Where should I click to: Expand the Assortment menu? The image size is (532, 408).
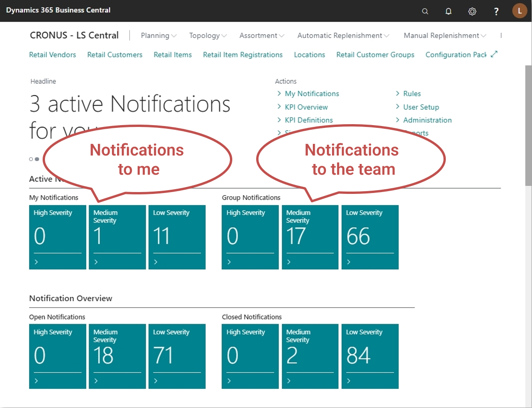pos(262,35)
